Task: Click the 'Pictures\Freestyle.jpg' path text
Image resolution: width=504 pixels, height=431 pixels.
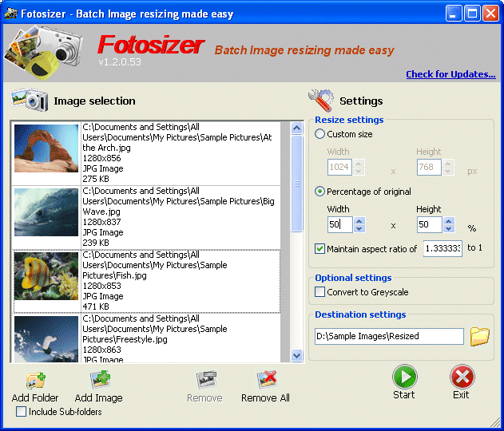Action: coord(125,339)
